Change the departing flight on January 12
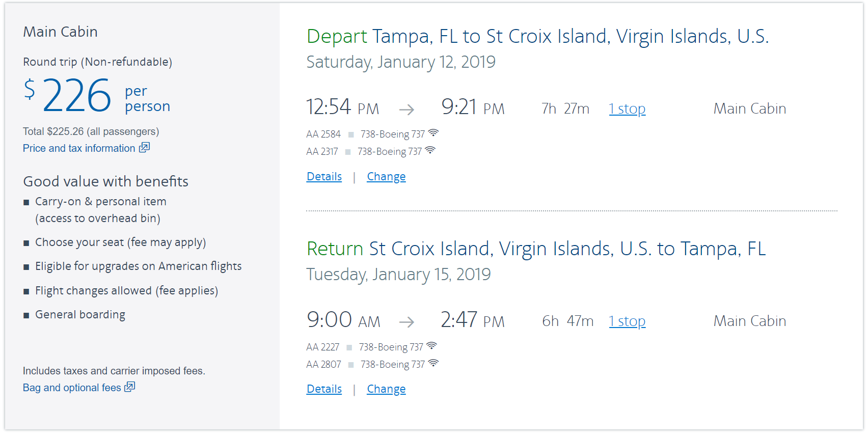868x435 pixels. [x=386, y=177]
